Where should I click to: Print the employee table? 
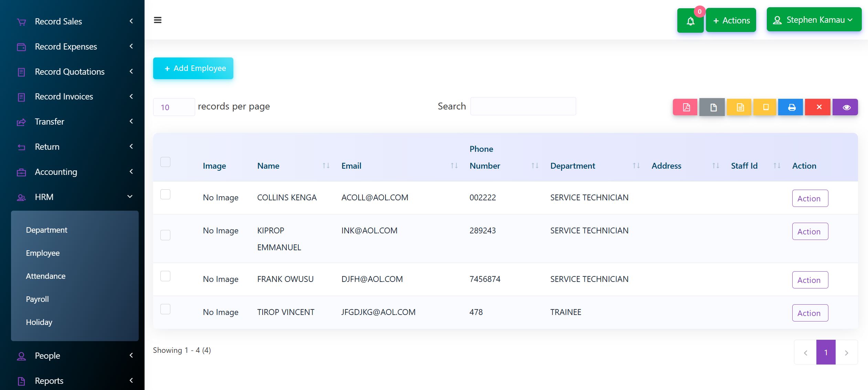[x=791, y=107]
